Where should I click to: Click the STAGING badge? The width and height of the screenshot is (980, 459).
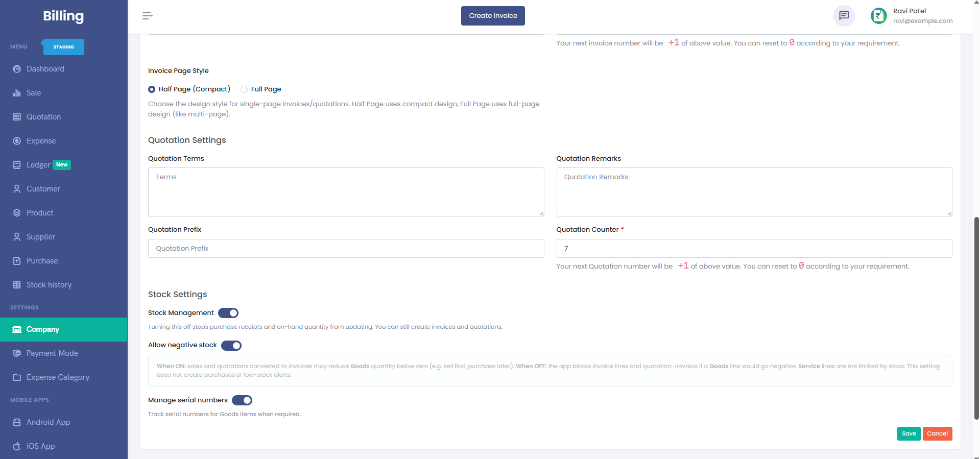pyautogui.click(x=64, y=47)
